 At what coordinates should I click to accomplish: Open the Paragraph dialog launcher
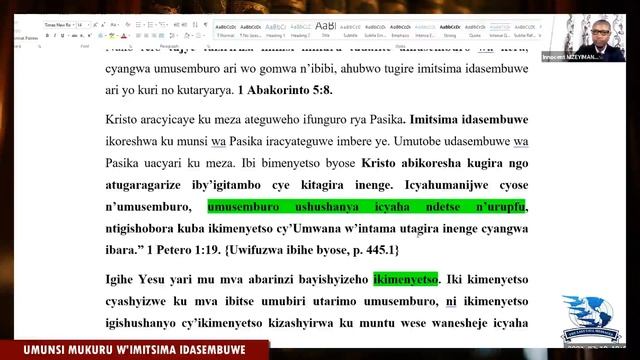(208, 47)
